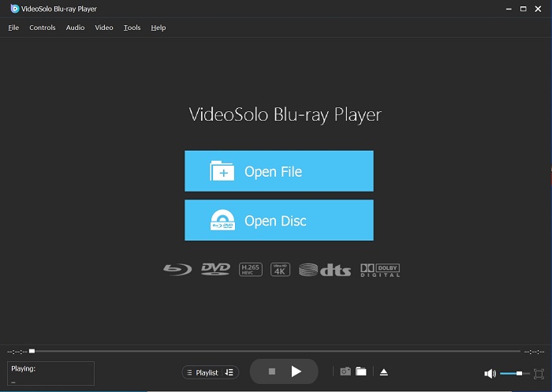Eject disc with the eject icon
The height and width of the screenshot is (392, 552).
pos(384,372)
